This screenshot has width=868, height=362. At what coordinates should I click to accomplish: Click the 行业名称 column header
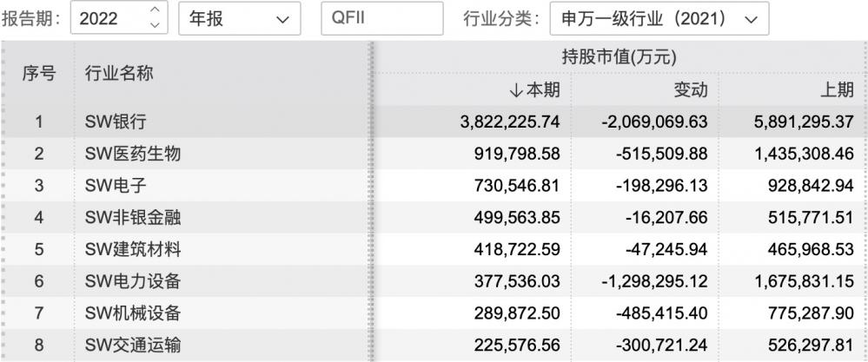[x=118, y=73]
